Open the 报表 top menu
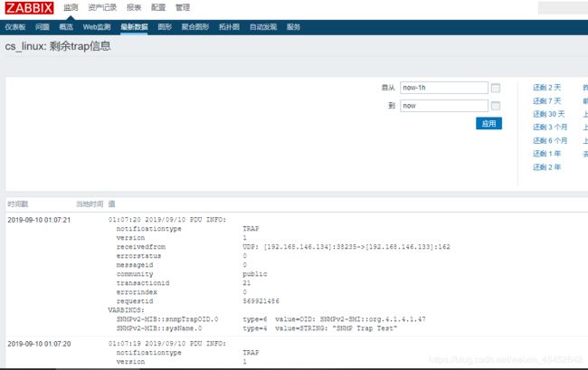This screenshot has width=588, height=370. tap(134, 7)
